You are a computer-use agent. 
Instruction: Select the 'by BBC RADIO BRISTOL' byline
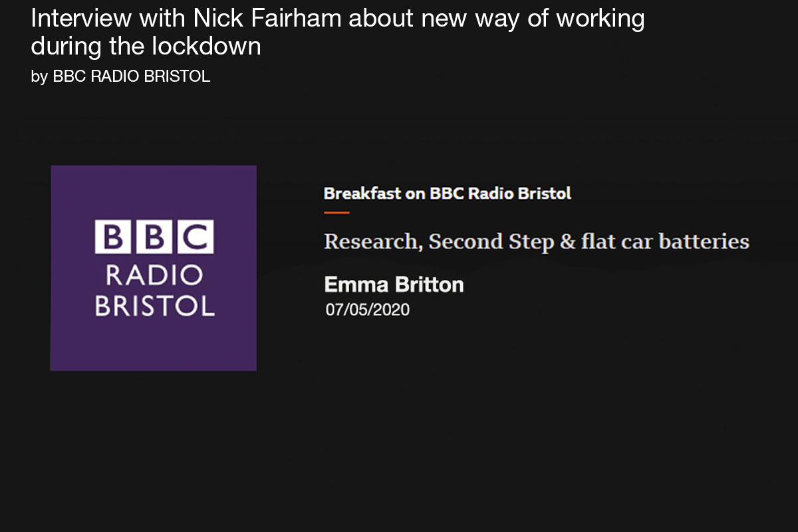point(120,76)
